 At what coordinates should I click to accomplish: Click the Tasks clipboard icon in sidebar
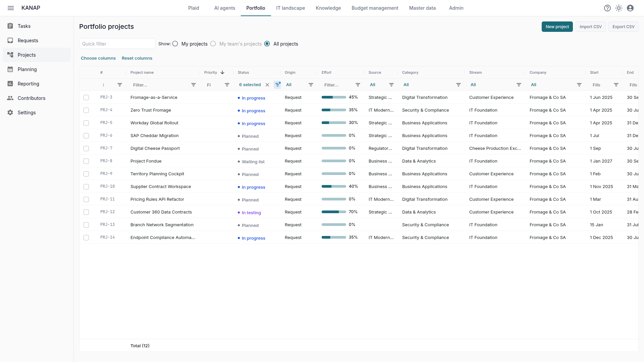(x=10, y=26)
